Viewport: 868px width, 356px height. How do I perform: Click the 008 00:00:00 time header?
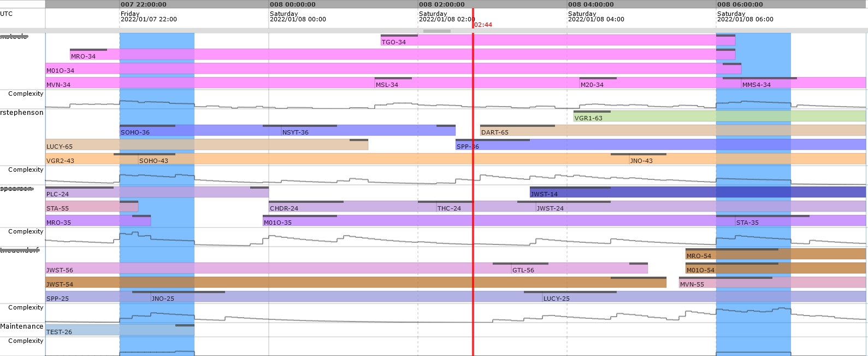(x=293, y=4)
